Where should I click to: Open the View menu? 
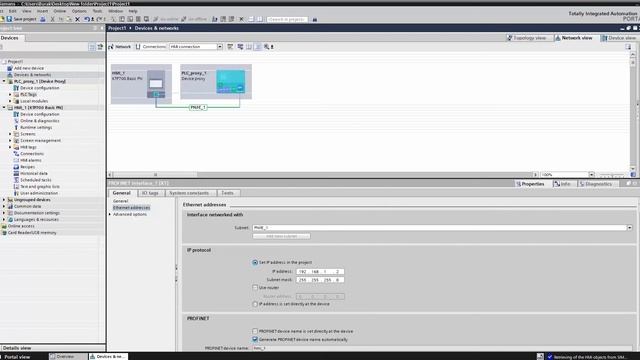[27, 11]
